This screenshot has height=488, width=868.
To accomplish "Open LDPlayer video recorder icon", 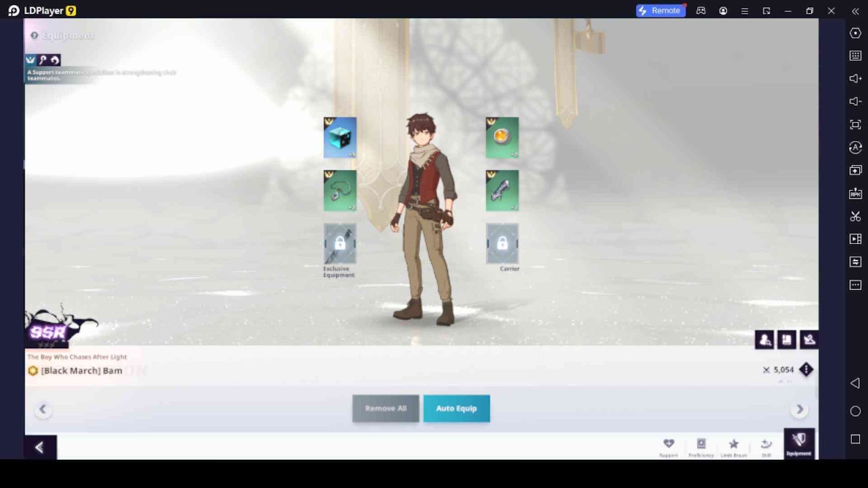I will coord(856,239).
